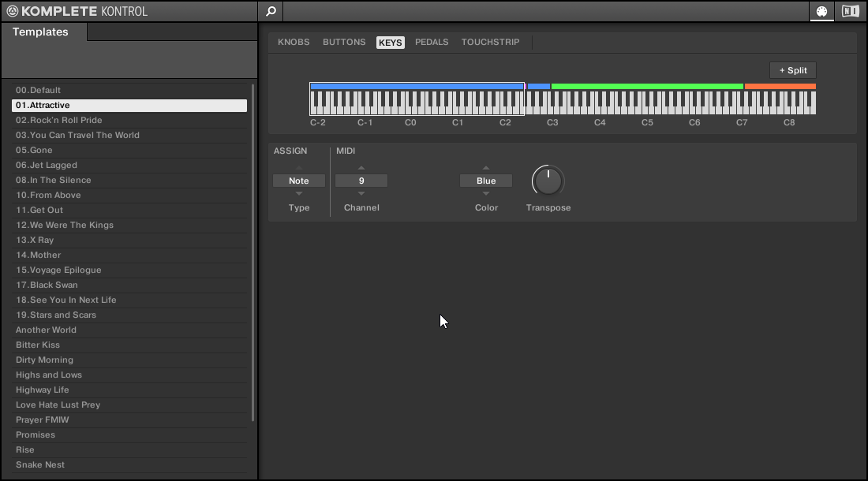868x481 pixels.
Task: Select 12.We Were The Kings template
Action: [x=129, y=225]
